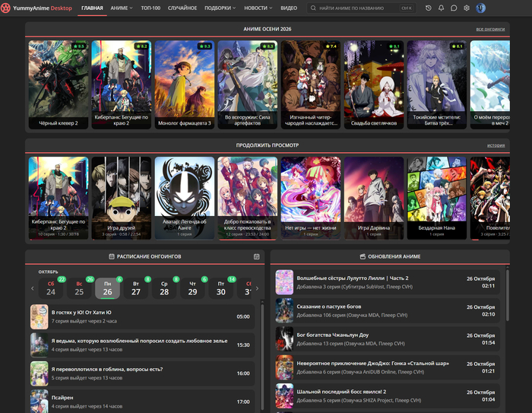Open Невероятное приключение ДжоДжо update

coord(388,367)
